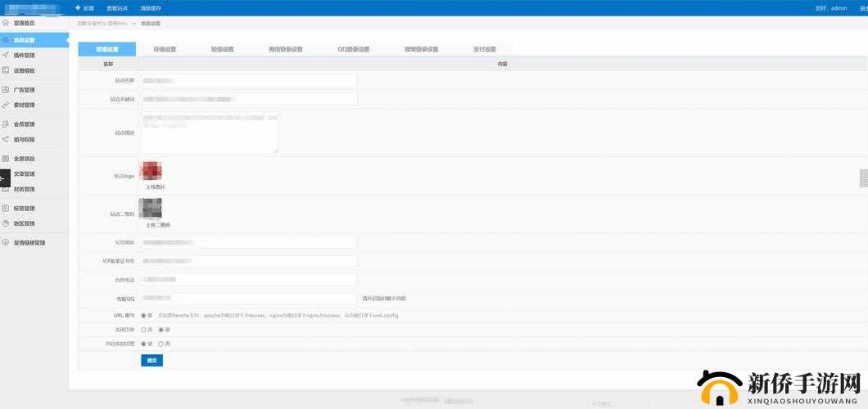Open 插件管理 via its paper-plane icon
The image size is (868, 409).
click(x=6, y=55)
